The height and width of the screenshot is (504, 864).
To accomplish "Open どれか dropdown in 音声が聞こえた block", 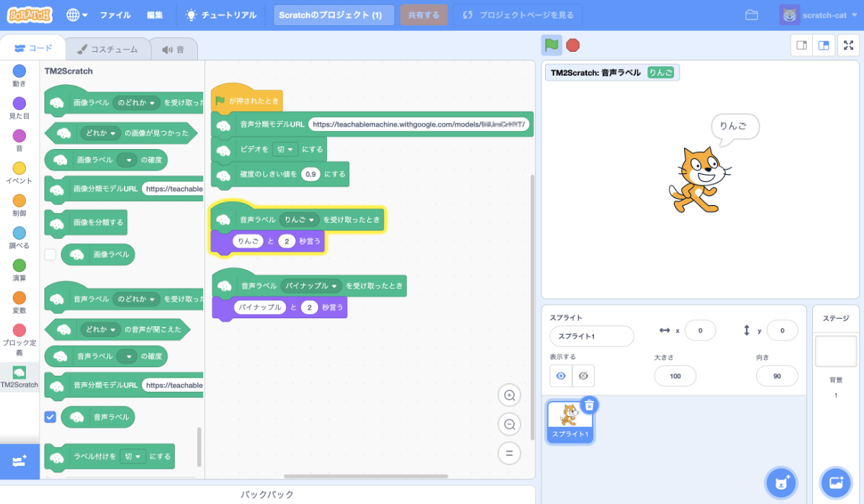I will (x=100, y=330).
